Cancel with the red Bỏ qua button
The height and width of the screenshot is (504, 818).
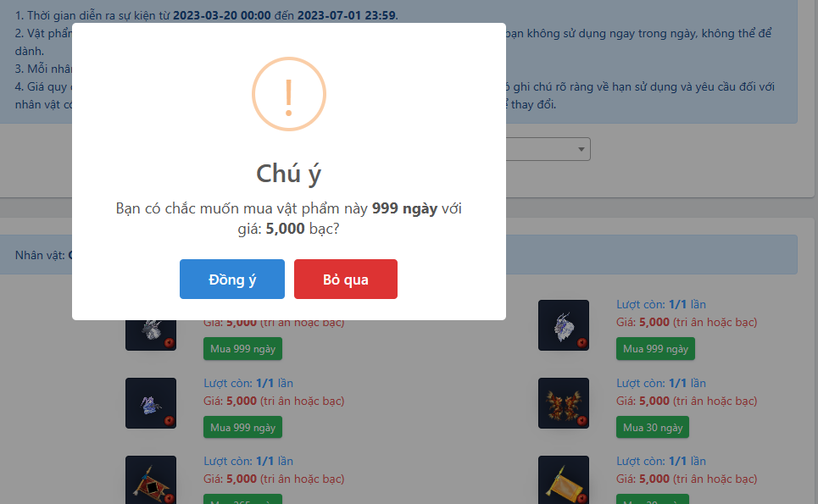click(345, 279)
